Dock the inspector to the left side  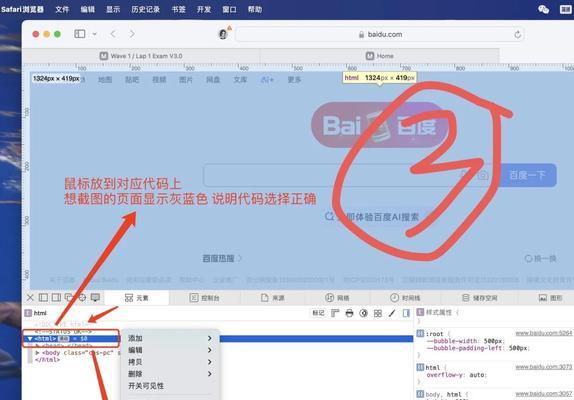coord(43,298)
